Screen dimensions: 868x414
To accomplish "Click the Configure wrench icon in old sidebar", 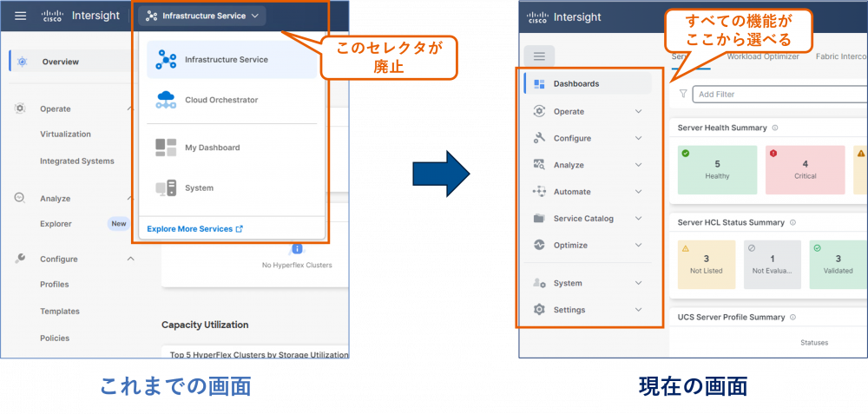I will tap(20, 259).
